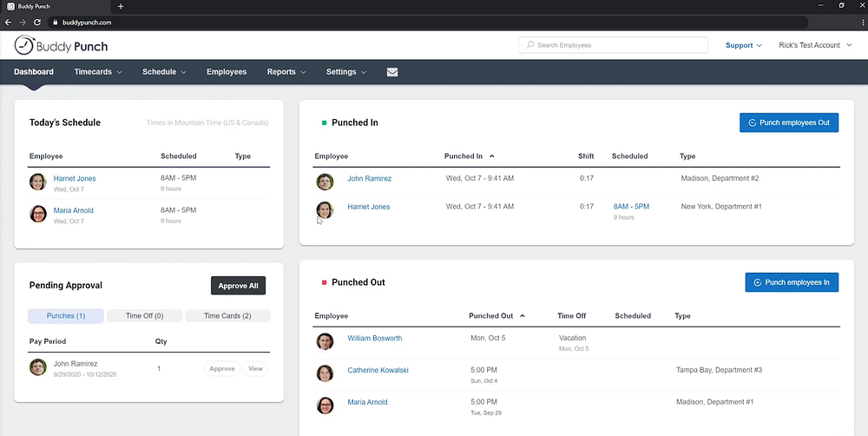This screenshot has height=436, width=868.
Task: Expand the Settings menu
Action: pyautogui.click(x=346, y=72)
